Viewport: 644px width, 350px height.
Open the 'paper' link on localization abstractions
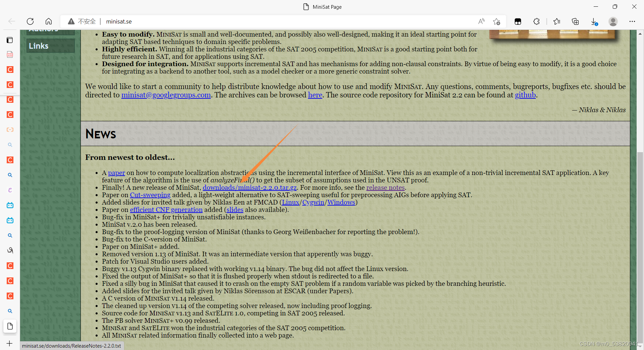(116, 173)
